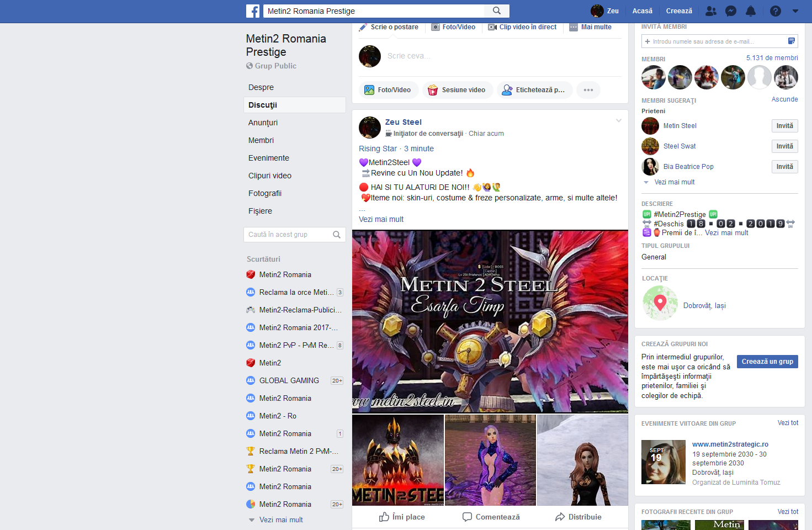Open quick help question mark icon
The height and width of the screenshot is (530, 812).
point(776,11)
